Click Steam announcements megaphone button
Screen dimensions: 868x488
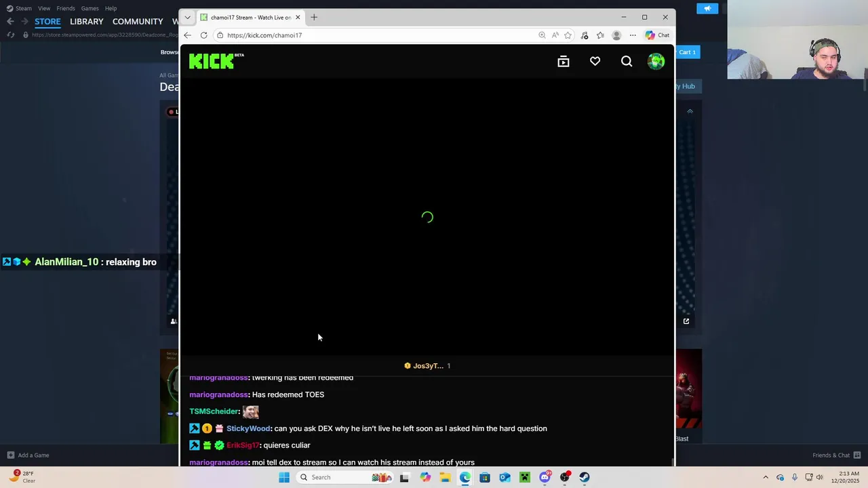[707, 8]
